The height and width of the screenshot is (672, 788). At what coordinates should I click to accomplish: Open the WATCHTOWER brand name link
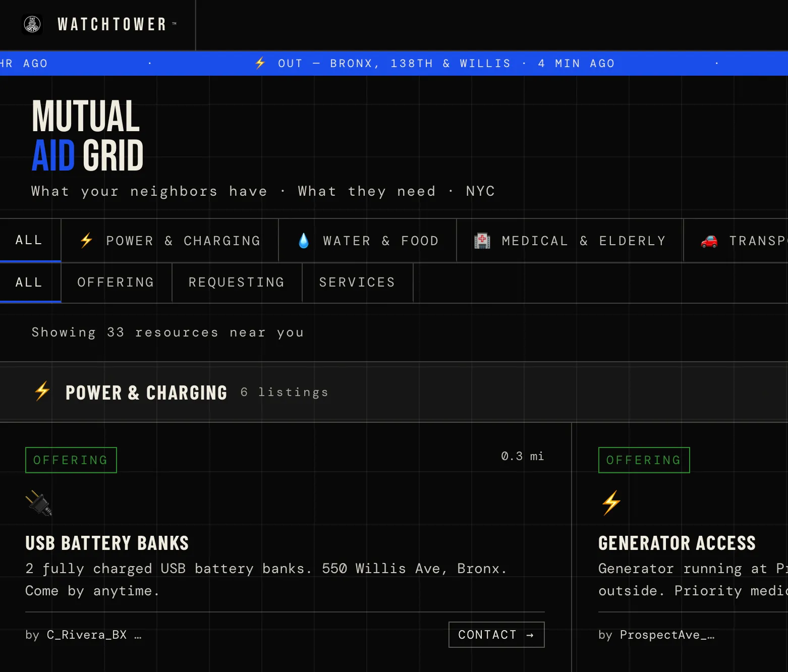click(x=112, y=24)
